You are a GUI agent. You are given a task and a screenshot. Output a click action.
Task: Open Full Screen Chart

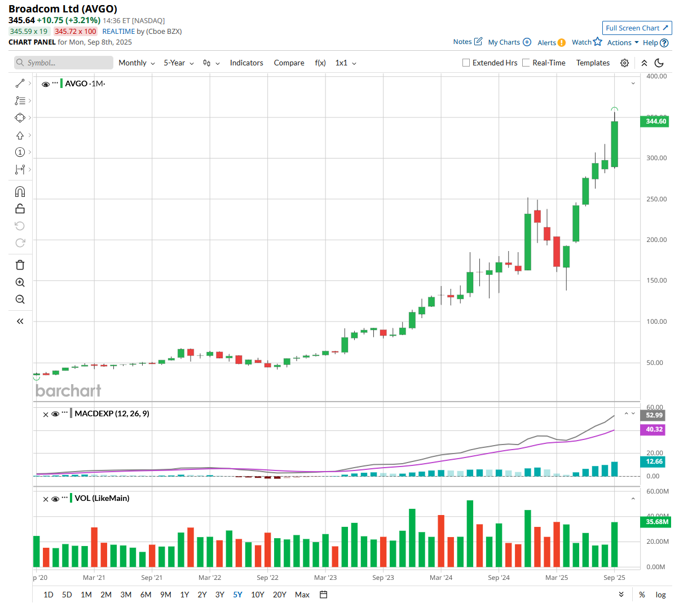click(x=637, y=28)
